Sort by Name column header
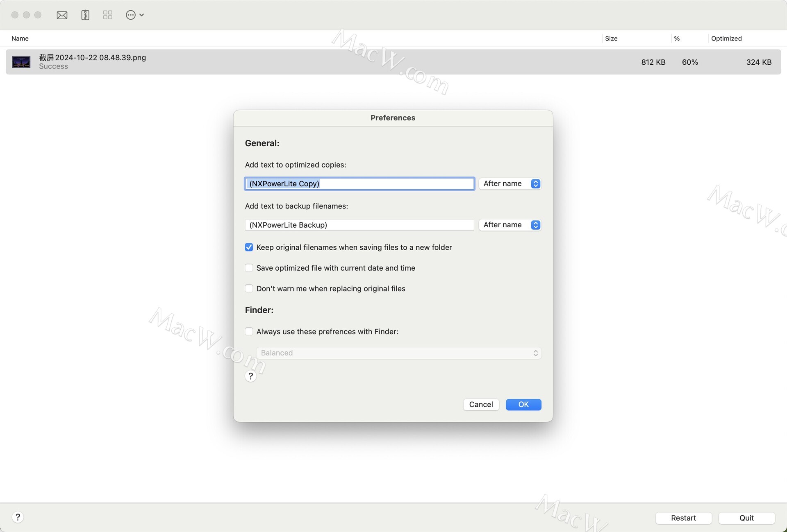This screenshot has height=532, width=787. (x=20, y=38)
